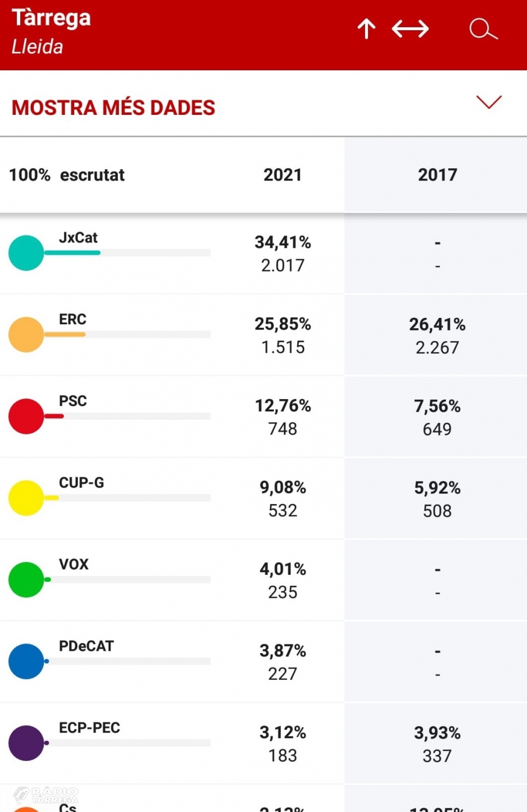Expand the MOSTRA MÉS DADES chevron
Image resolution: width=527 pixels, height=812 pixels.
489,102
